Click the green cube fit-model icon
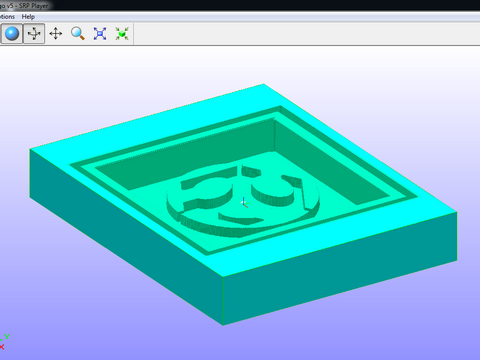The image size is (480, 360). point(122,34)
